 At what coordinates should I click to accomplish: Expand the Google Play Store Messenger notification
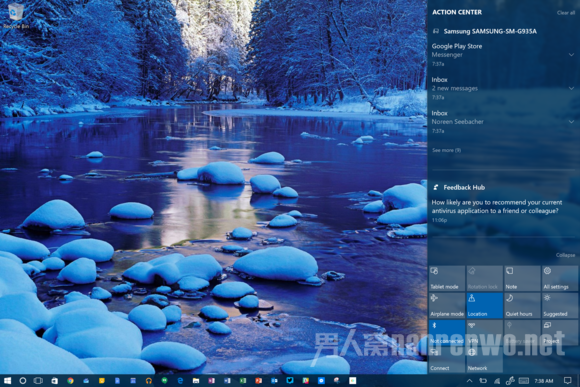(x=571, y=55)
